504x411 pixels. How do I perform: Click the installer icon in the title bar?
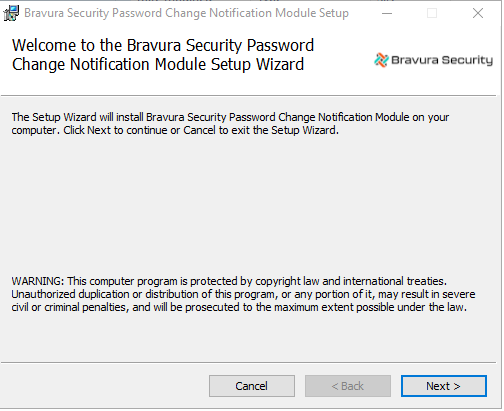click(x=11, y=13)
